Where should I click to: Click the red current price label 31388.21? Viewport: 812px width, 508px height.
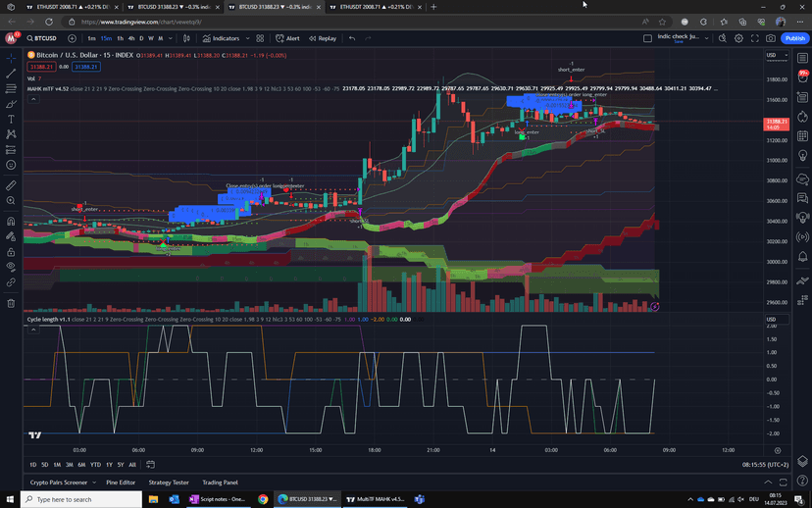(x=776, y=124)
